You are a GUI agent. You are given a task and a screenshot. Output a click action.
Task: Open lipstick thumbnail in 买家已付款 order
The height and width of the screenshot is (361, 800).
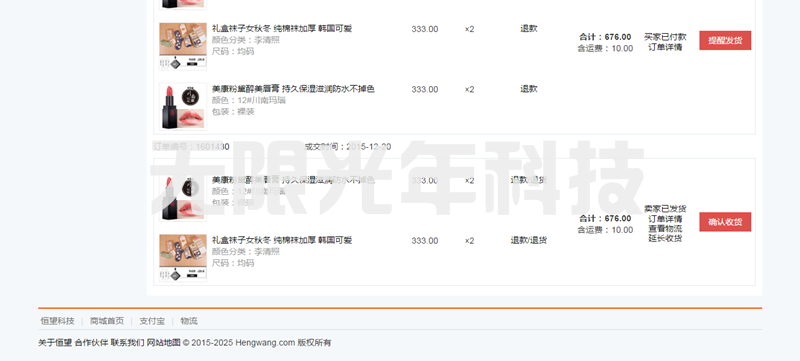(x=183, y=107)
